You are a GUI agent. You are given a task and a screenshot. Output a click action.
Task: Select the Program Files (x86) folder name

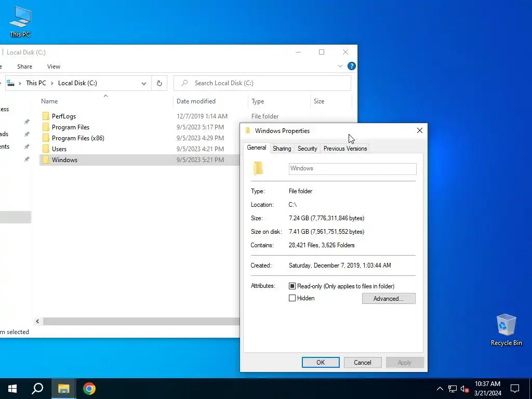78,138
